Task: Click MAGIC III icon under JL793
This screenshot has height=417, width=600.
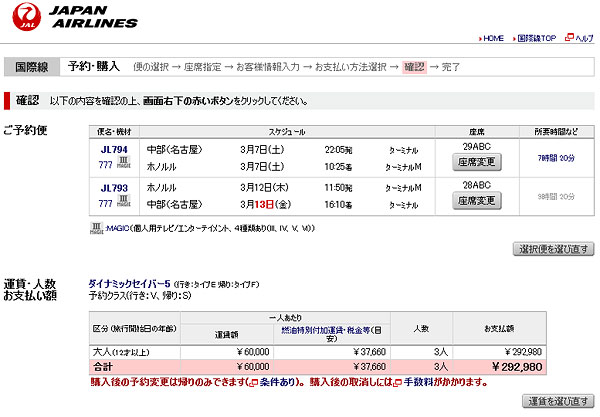Action: [124, 202]
